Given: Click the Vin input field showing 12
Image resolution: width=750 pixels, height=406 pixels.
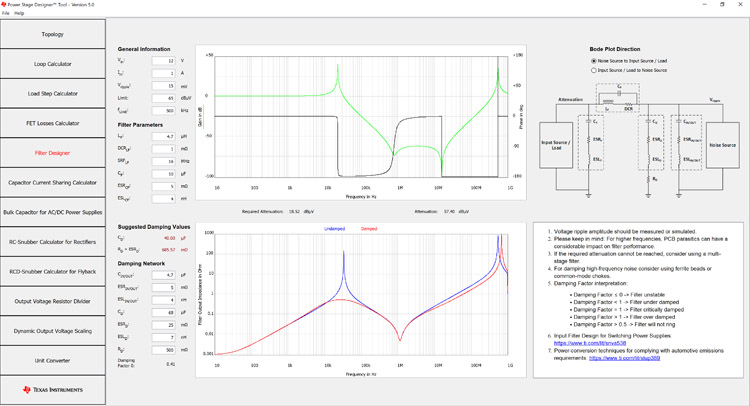Looking at the screenshot, I should [x=164, y=61].
